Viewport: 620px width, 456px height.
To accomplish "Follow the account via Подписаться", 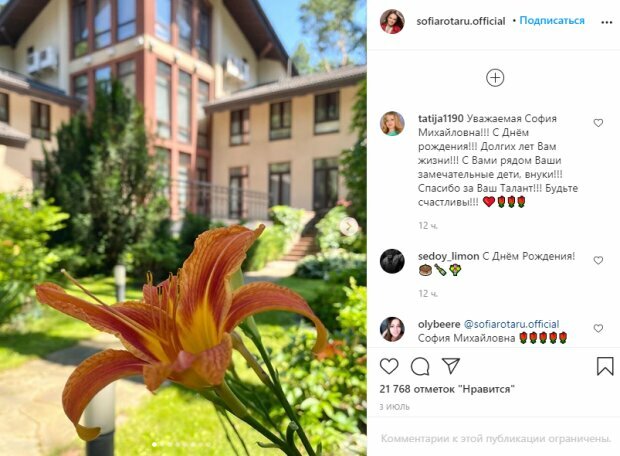I will pyautogui.click(x=552, y=21).
